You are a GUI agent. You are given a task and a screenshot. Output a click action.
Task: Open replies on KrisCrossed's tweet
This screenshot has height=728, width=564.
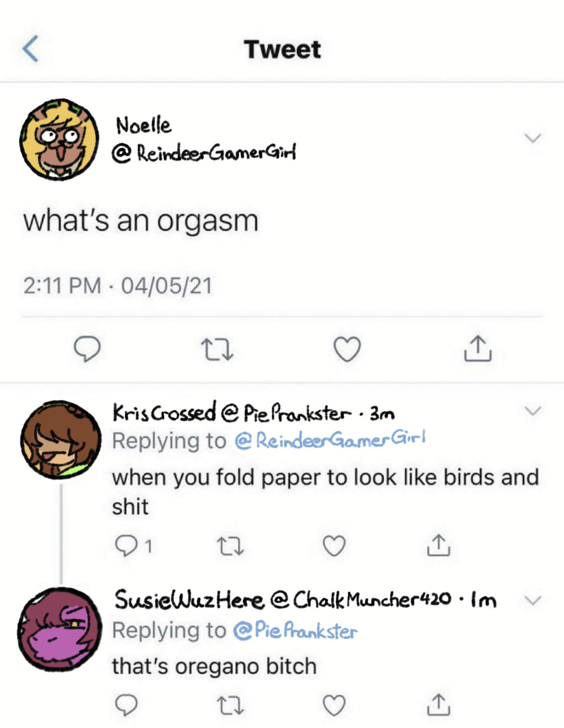[x=133, y=546]
